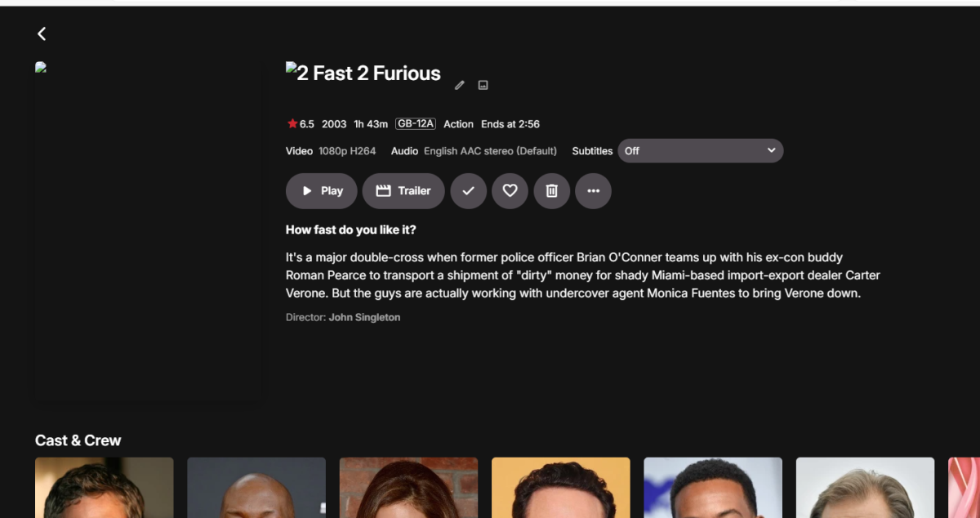Open the third cast member, the woman at a brick wall
The width and height of the screenshot is (980, 518).
point(409,488)
